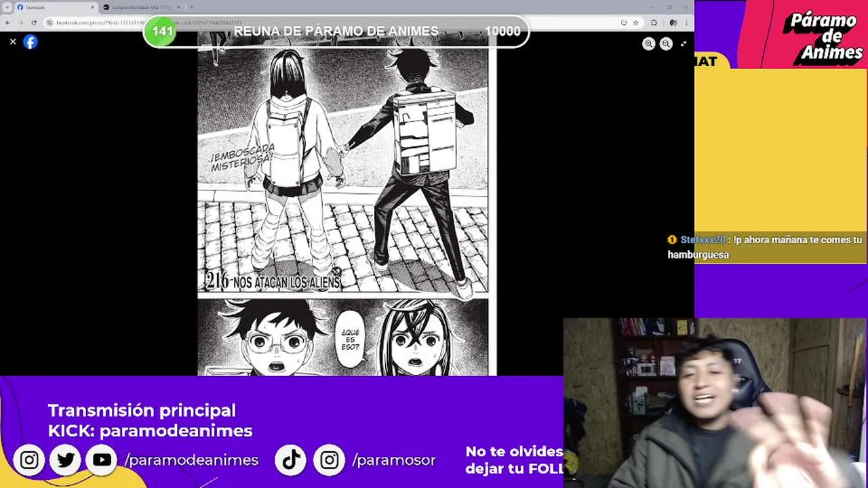
Task: Click the streamer webcam feed
Action: [x=715, y=403]
